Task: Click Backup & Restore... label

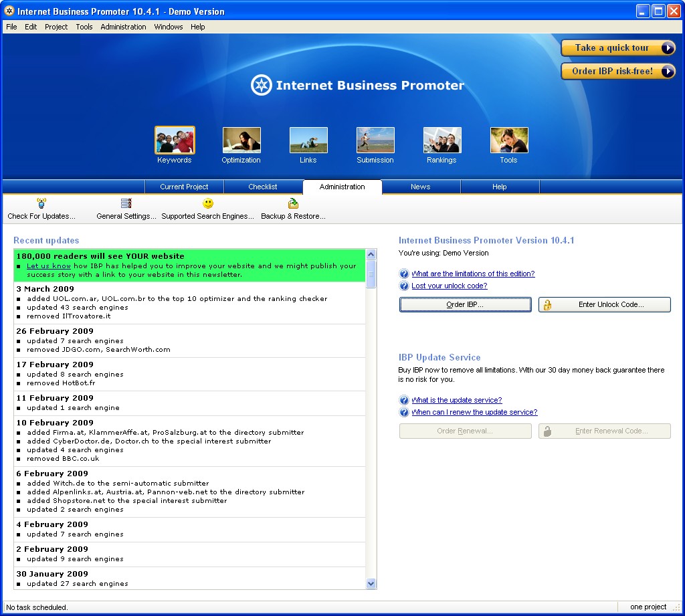Action: click(x=293, y=216)
